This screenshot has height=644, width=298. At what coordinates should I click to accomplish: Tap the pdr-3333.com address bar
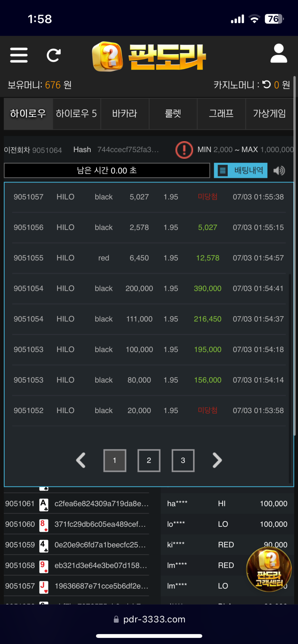click(149, 619)
